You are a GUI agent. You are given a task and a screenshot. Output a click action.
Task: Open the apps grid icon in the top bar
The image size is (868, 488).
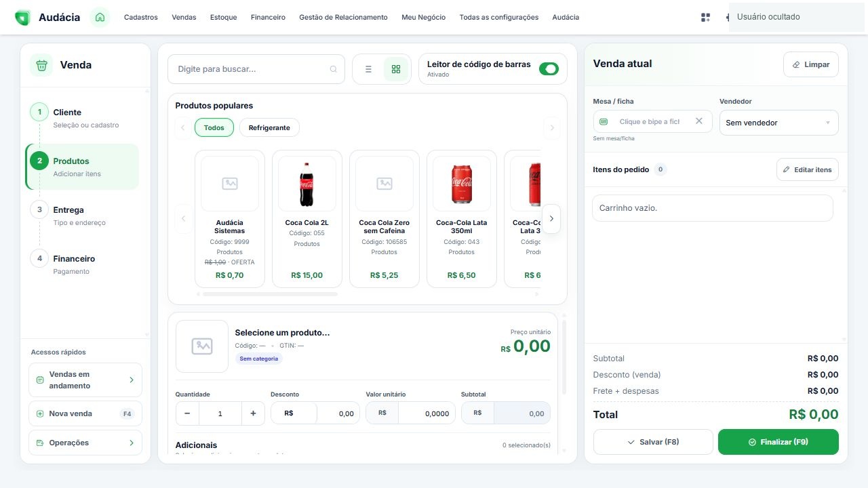click(705, 18)
